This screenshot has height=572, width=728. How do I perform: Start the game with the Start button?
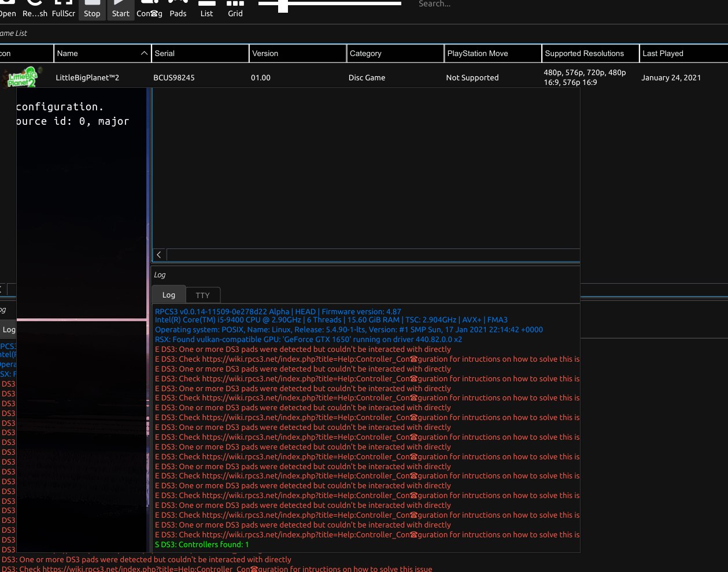(120, 9)
